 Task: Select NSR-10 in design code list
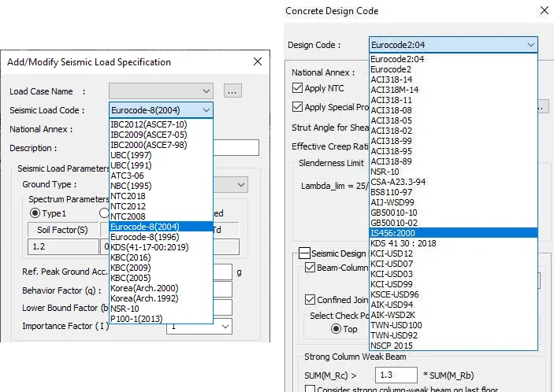(453, 172)
